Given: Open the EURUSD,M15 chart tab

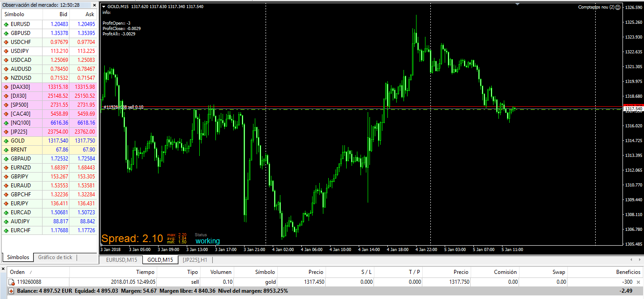Looking at the screenshot, I should (x=121, y=260).
